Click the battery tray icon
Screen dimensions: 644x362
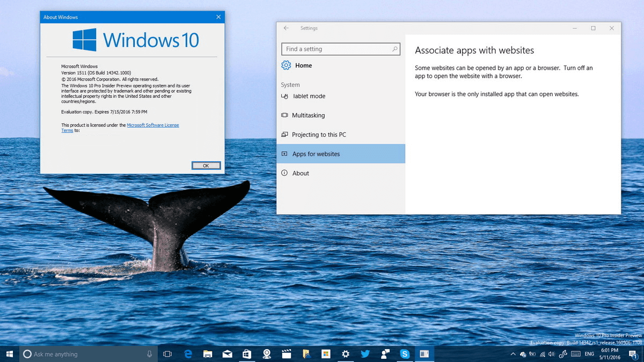(532, 354)
